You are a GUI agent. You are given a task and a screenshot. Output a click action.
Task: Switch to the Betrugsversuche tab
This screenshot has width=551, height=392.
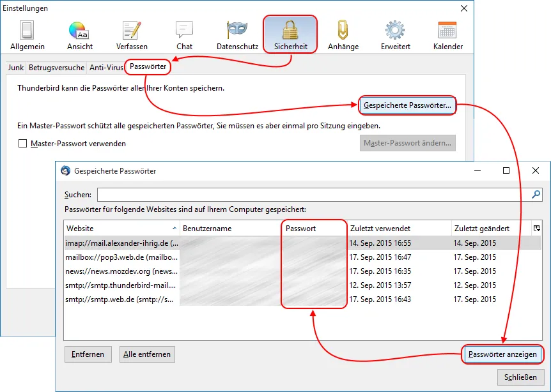click(57, 68)
